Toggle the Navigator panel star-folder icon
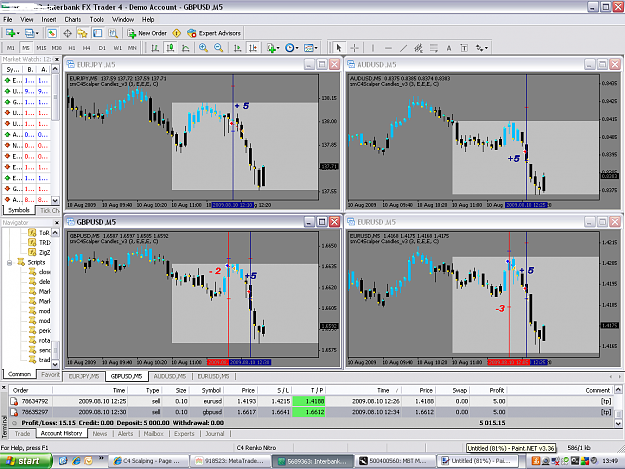This screenshot has height=469, width=625. (x=83, y=33)
